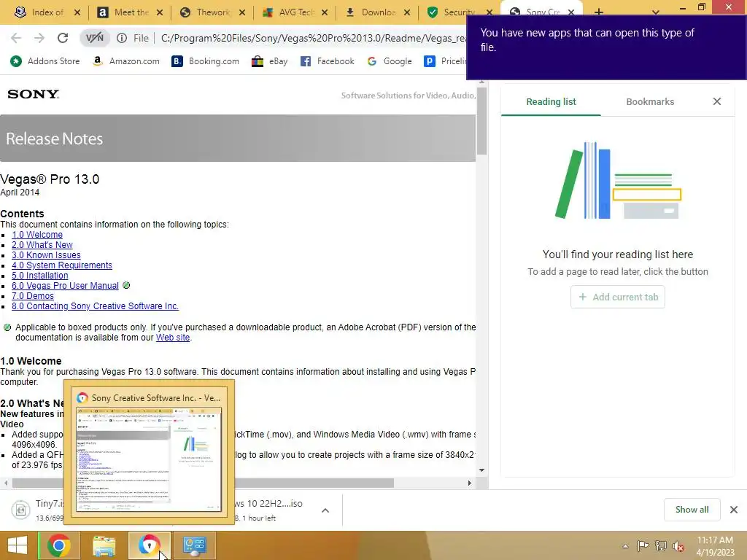Click the new apps notification banner

point(606,47)
